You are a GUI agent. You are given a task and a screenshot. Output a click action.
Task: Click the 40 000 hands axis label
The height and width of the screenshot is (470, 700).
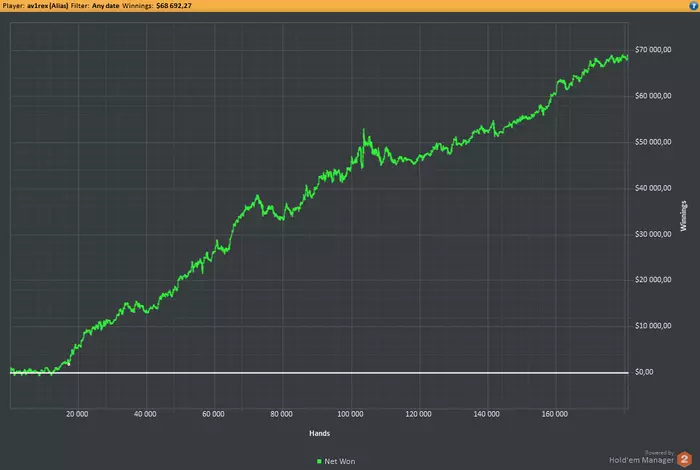pos(145,414)
